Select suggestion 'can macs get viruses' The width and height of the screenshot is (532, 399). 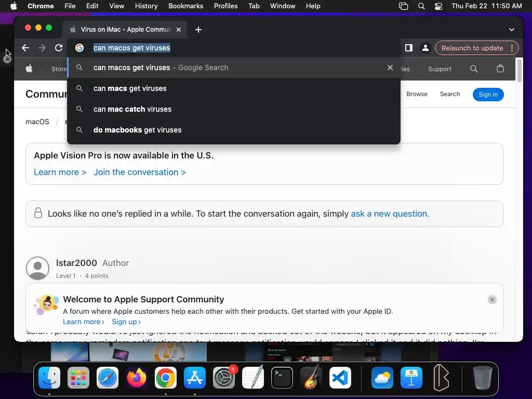(234, 88)
